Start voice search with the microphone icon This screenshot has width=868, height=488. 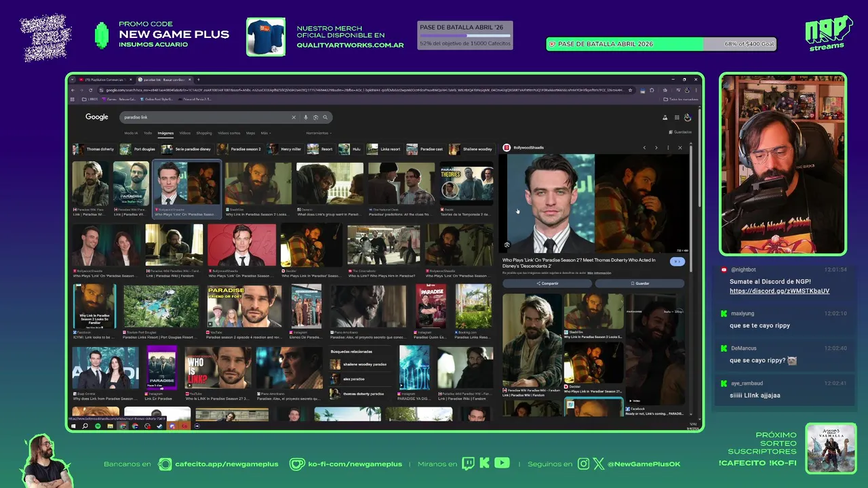(x=306, y=117)
